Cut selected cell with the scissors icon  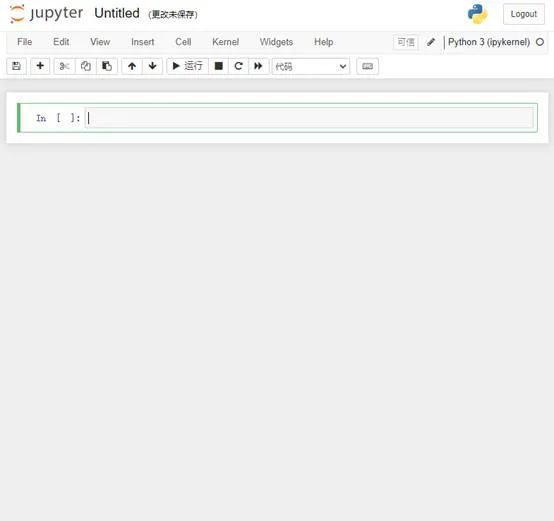click(64, 66)
